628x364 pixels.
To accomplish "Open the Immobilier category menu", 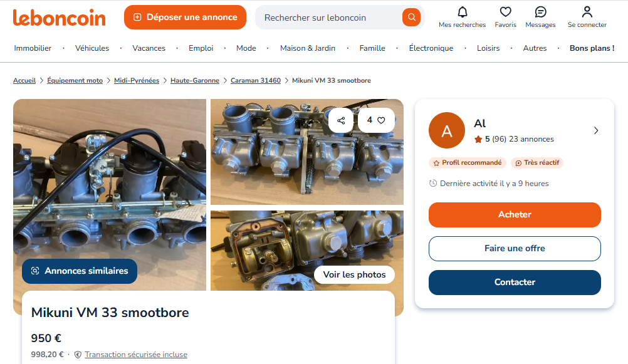I will (33, 48).
